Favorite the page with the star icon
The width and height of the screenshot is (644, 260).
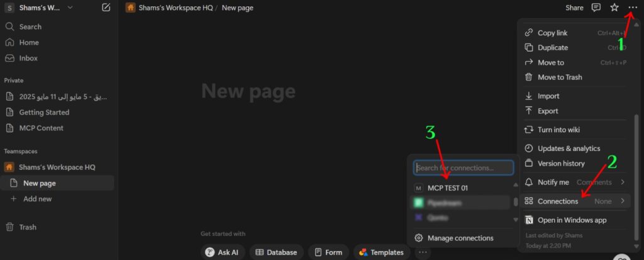click(614, 8)
